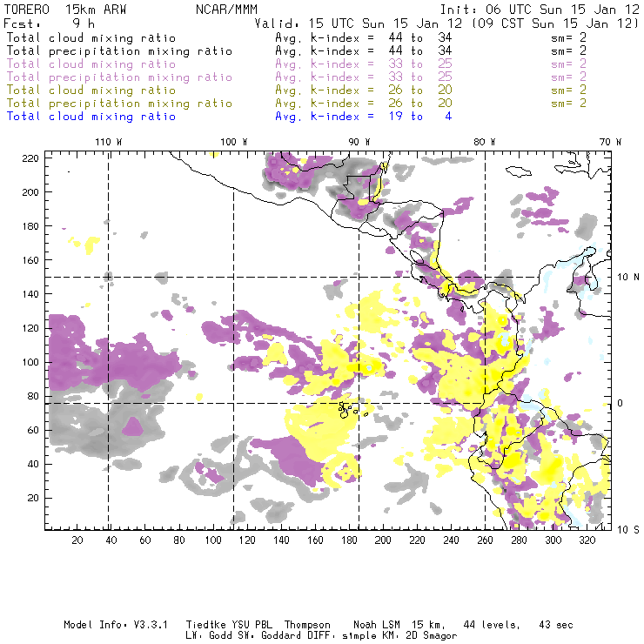Click the "NCAR/MMM" header text
644x644 pixels.
click(226, 10)
